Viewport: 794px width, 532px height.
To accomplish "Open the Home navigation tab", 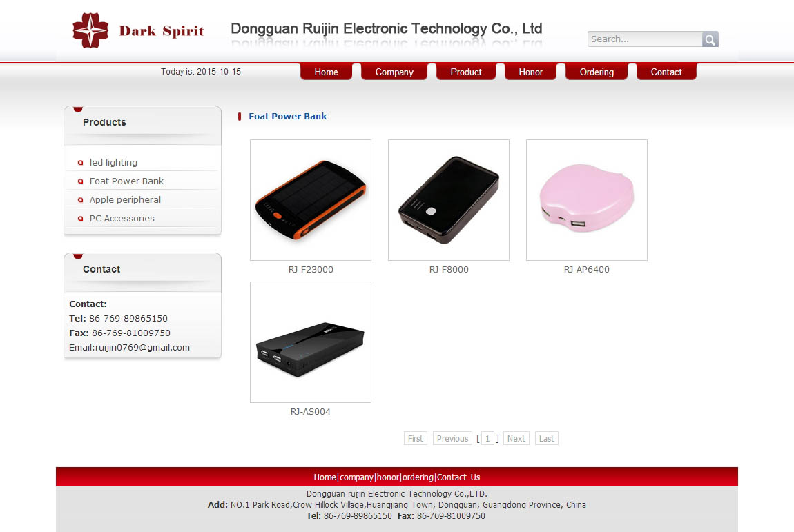I will [326, 72].
